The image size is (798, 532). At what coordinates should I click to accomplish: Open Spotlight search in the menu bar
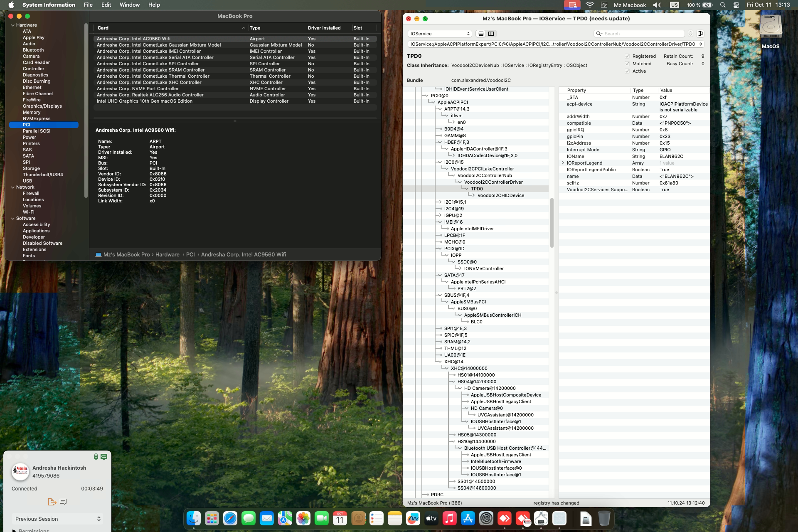point(723,5)
